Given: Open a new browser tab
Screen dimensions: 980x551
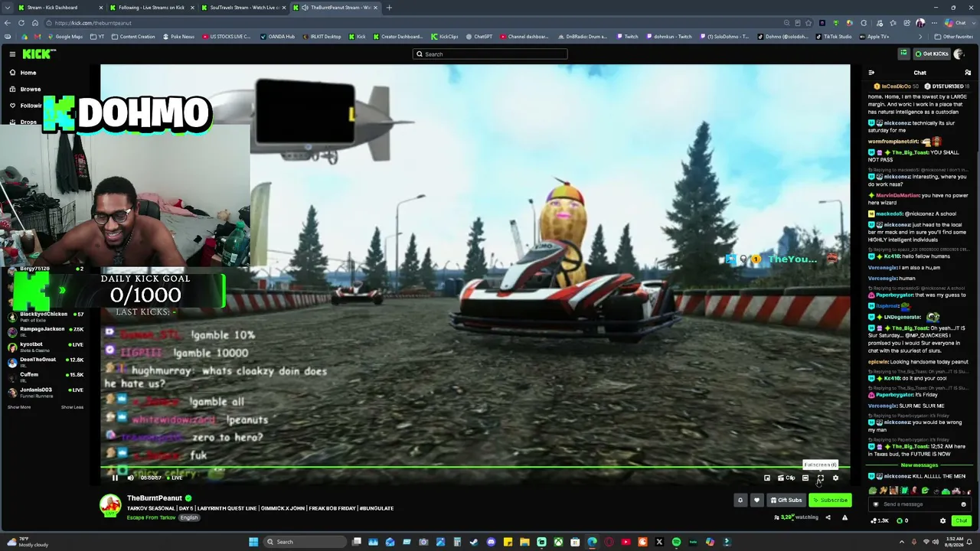Looking at the screenshot, I should coord(389,8).
